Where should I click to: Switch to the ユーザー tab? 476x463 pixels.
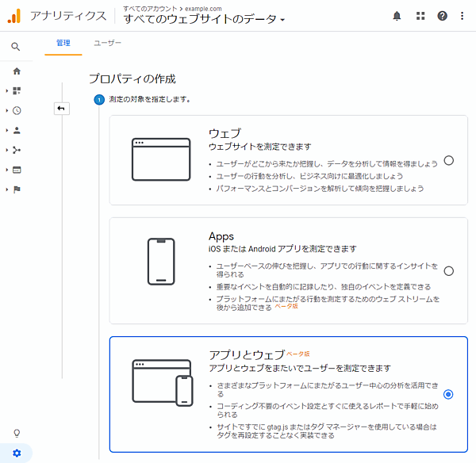[108, 43]
